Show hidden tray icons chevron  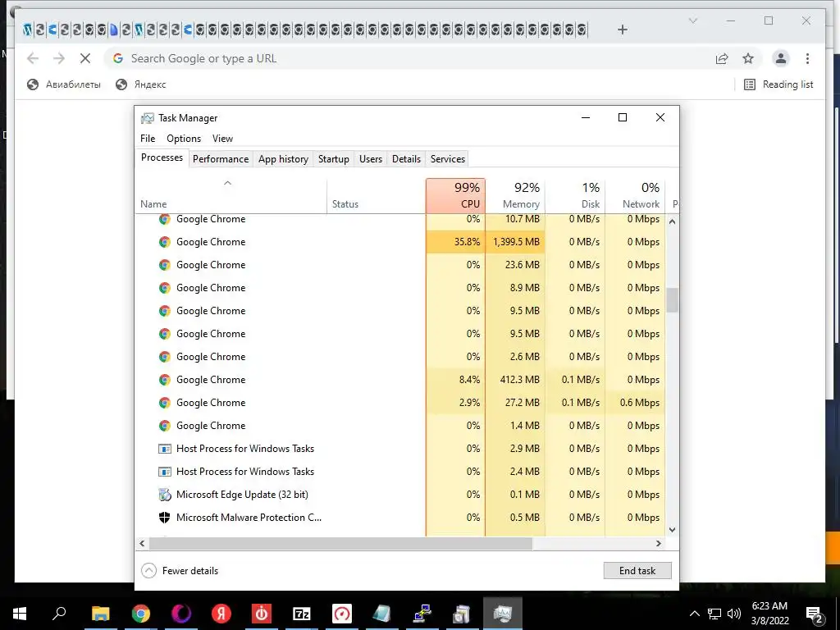pos(694,614)
